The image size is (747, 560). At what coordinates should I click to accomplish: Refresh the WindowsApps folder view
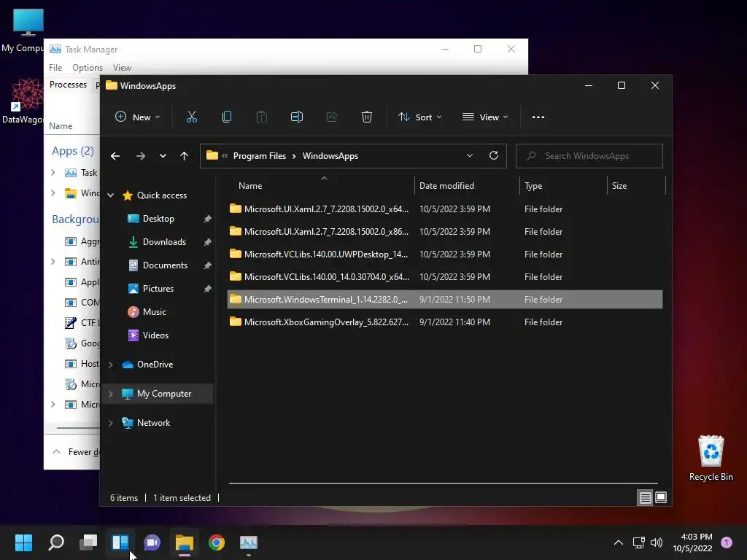click(494, 156)
